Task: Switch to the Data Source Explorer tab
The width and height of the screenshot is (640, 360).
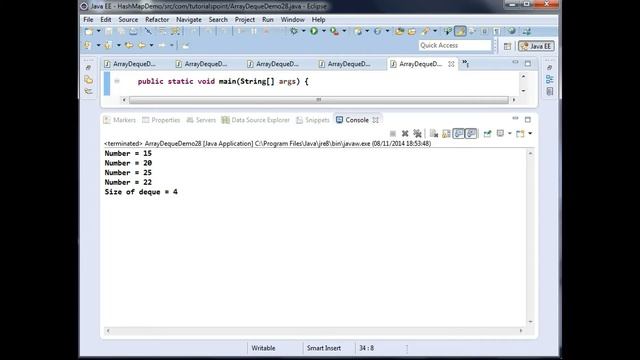Action: click(x=256, y=120)
